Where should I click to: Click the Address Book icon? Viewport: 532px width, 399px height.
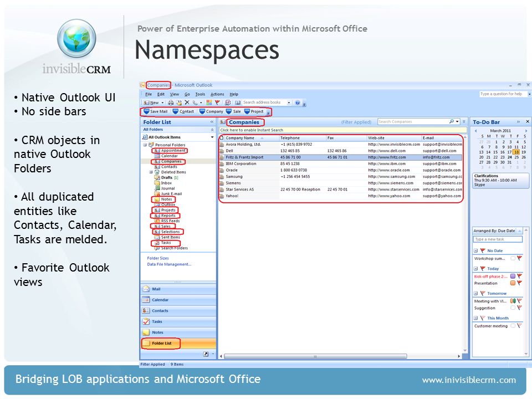[238, 103]
